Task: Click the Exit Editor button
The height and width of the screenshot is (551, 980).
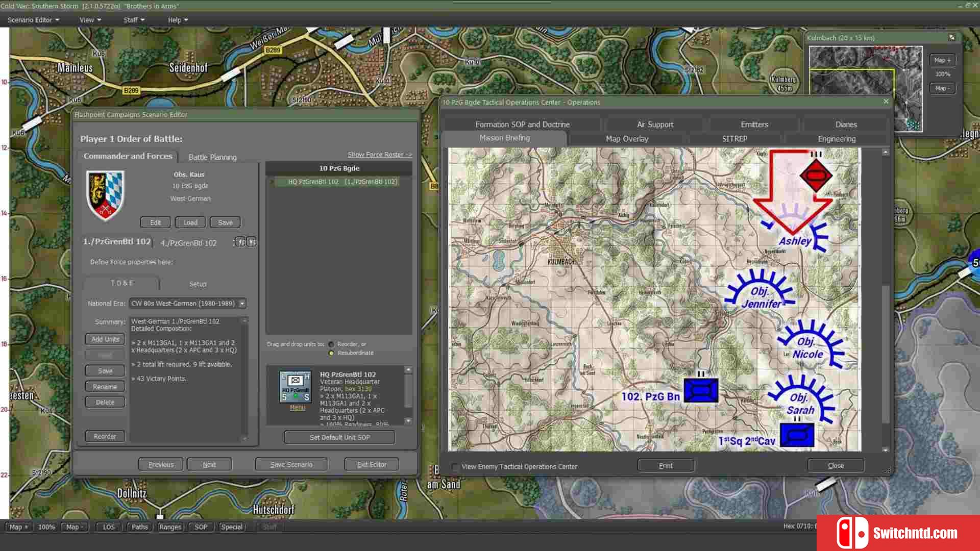Action: [372, 464]
